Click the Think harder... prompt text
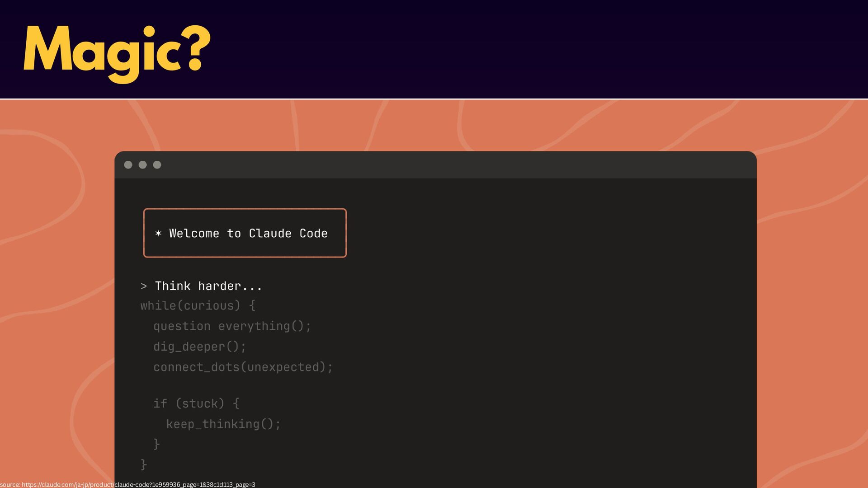This screenshot has height=488, width=868. point(208,286)
